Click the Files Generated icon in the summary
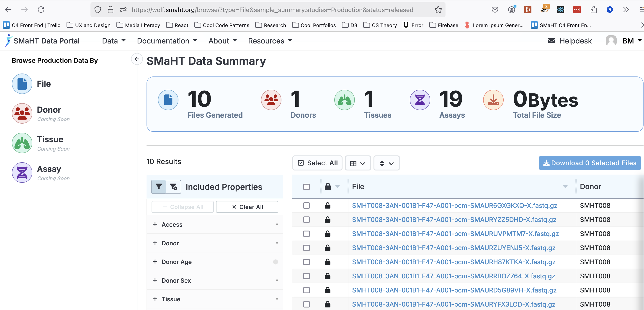Viewport: 644px width, 310px height. click(168, 100)
